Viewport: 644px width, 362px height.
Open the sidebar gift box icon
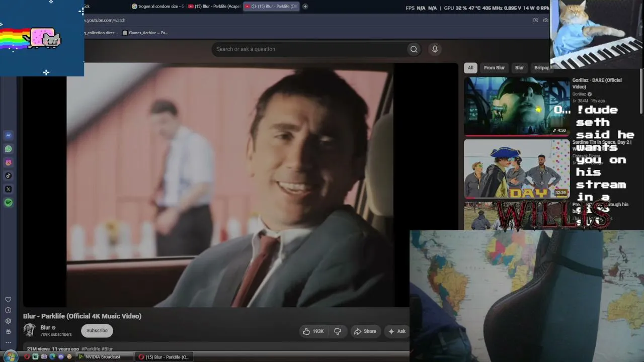[8, 331]
